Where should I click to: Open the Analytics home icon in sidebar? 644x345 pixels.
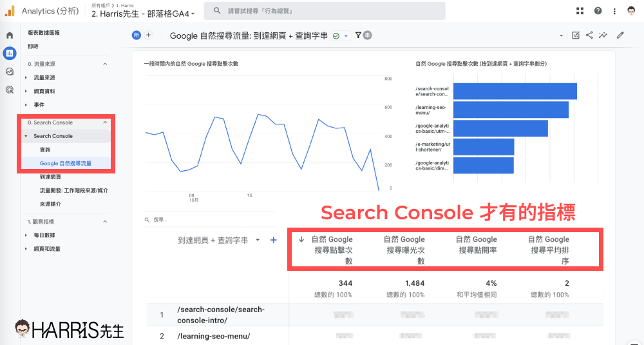click(x=10, y=35)
